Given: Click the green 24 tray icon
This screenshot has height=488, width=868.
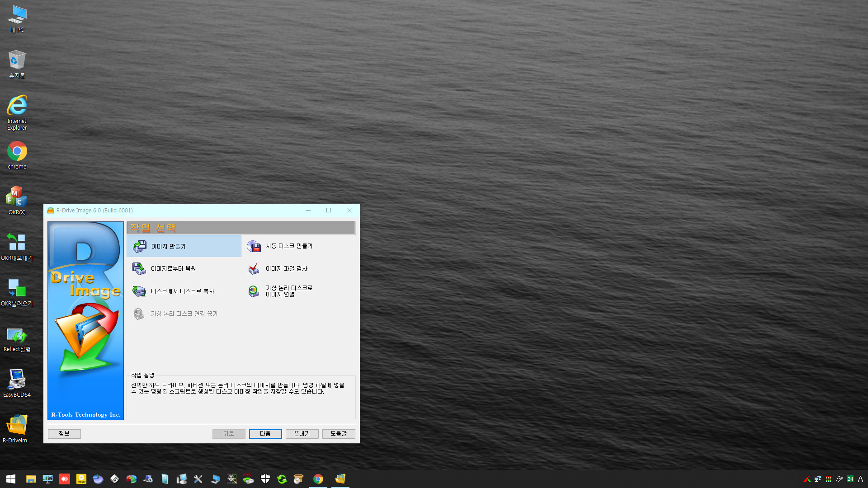Looking at the screenshot, I should coord(850,479).
